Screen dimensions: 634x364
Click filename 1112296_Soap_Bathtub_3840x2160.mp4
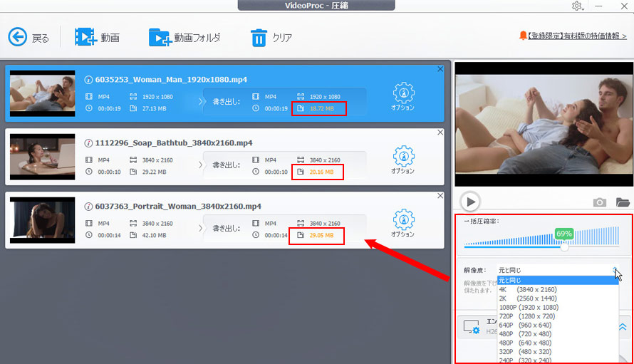(x=174, y=143)
